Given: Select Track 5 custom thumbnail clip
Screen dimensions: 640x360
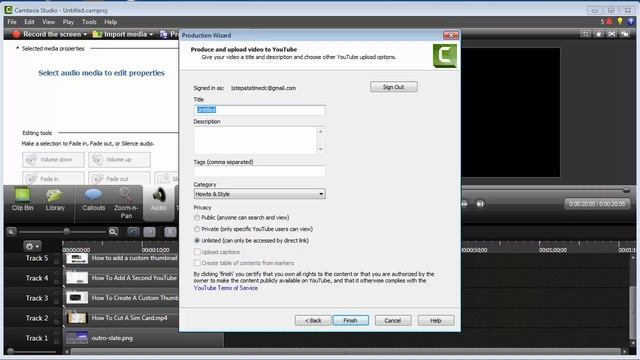Looking at the screenshot, I should [x=122, y=258].
